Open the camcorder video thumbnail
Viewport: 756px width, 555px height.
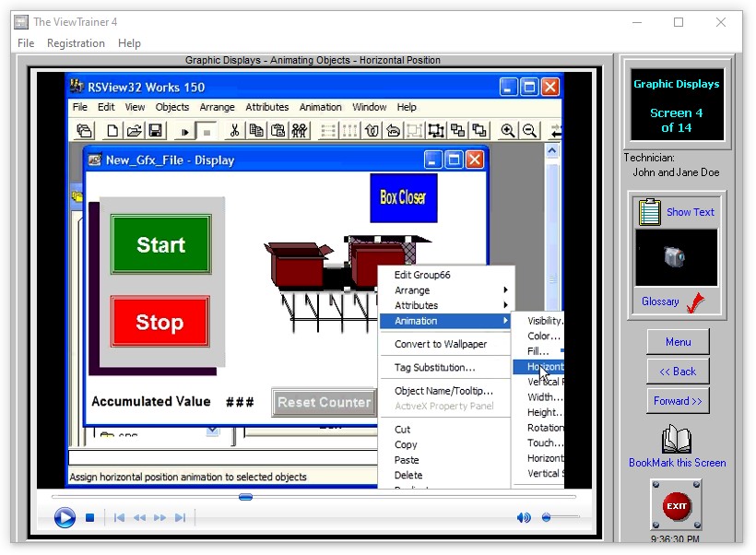[x=676, y=257]
